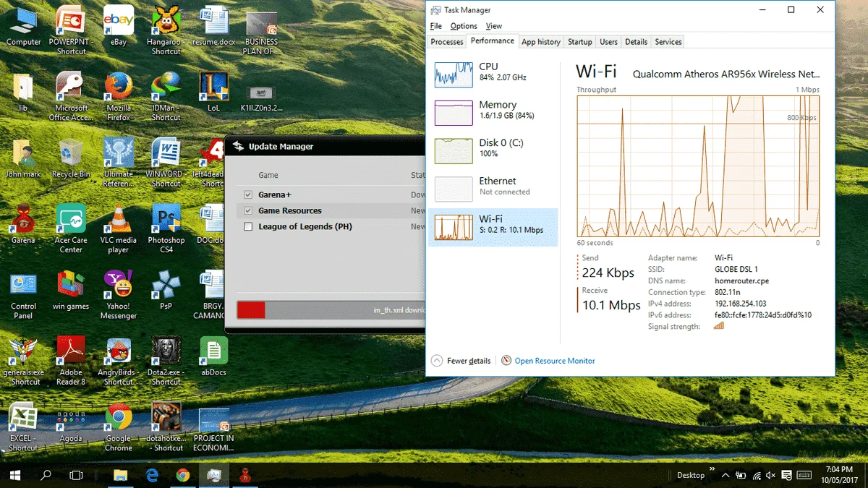Open the View menu in Task Manager
Screen dimensions: 868x488
(x=494, y=26)
